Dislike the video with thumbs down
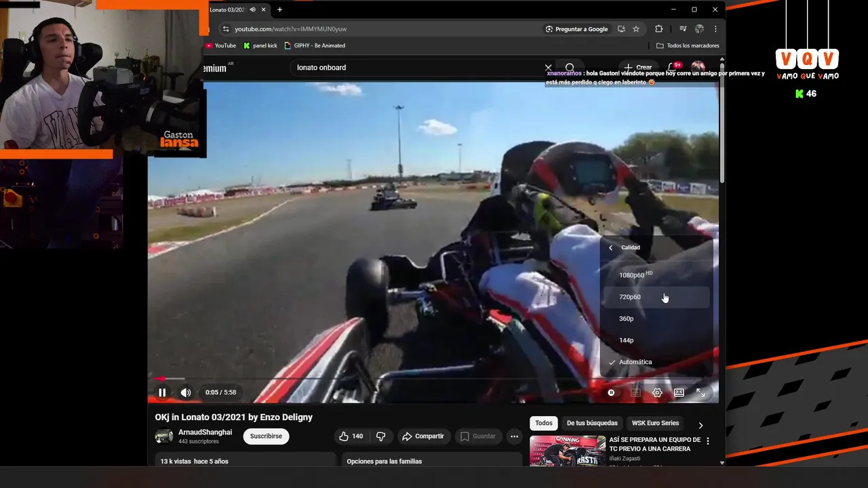868x488 pixels. coord(381,436)
